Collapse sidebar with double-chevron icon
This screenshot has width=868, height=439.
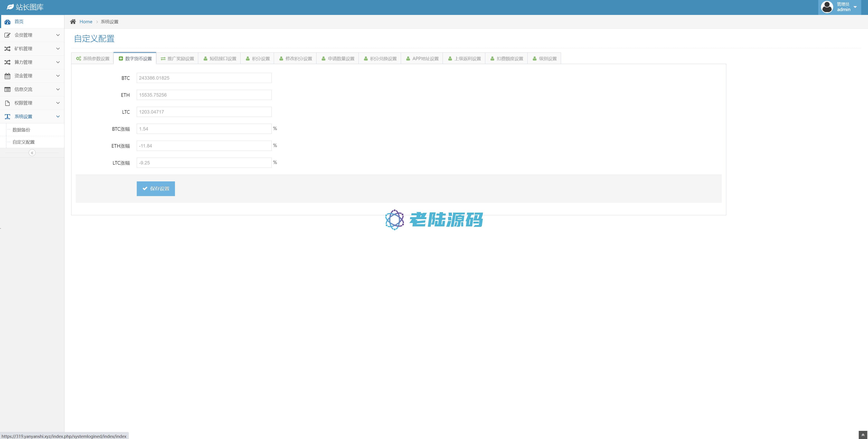pyautogui.click(x=32, y=153)
